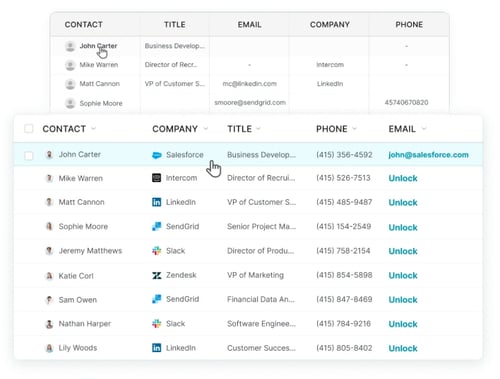Click the phone number (415) 854-5898

(344, 275)
